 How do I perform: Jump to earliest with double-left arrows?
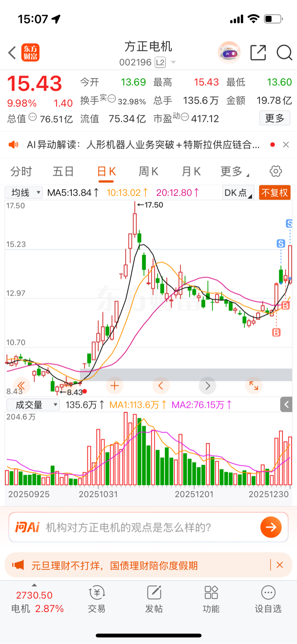[21, 386]
